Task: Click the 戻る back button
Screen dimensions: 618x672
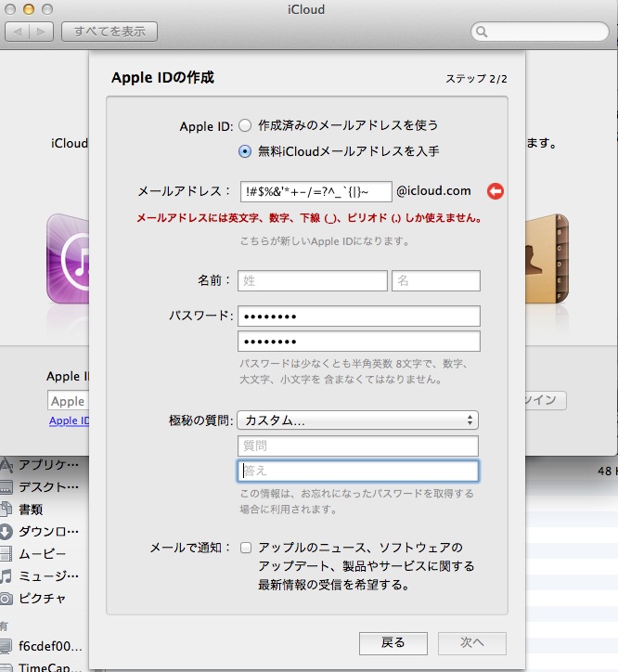Action: [393, 643]
